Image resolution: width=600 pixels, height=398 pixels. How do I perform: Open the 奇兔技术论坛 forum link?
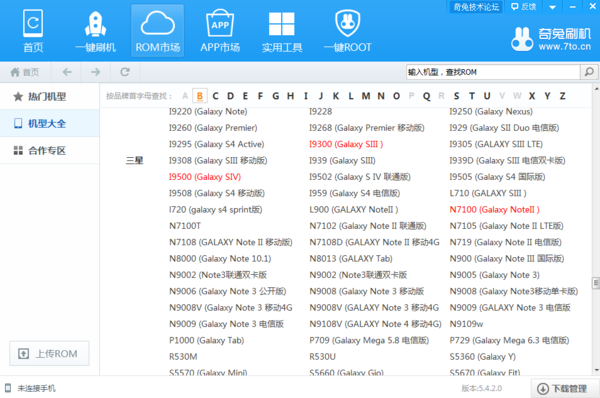tap(476, 7)
